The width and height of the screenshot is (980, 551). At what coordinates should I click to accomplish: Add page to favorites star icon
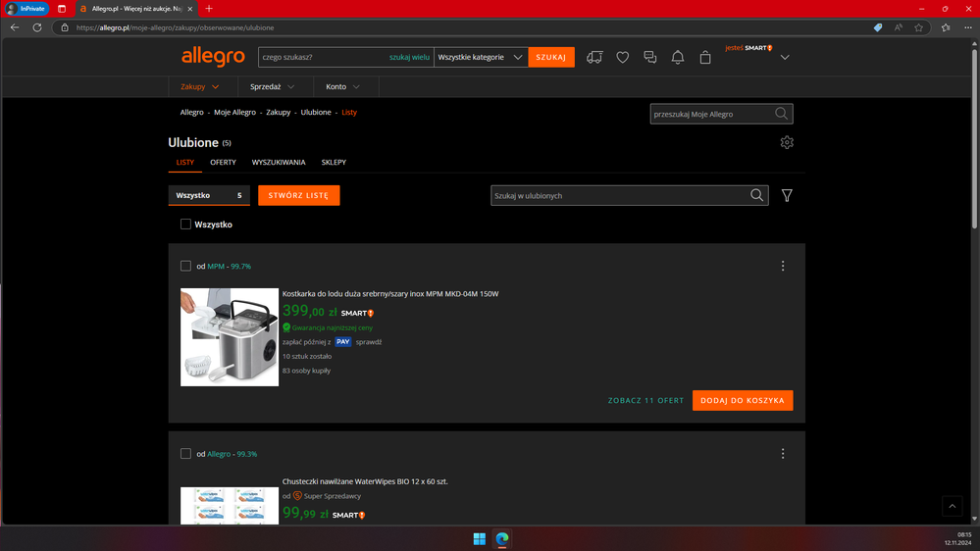tap(919, 27)
